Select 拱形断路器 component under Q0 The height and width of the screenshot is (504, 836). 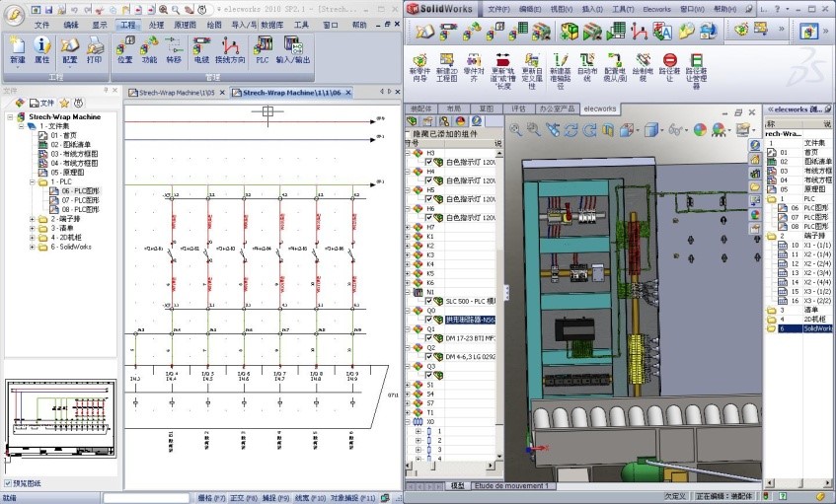click(x=470, y=321)
